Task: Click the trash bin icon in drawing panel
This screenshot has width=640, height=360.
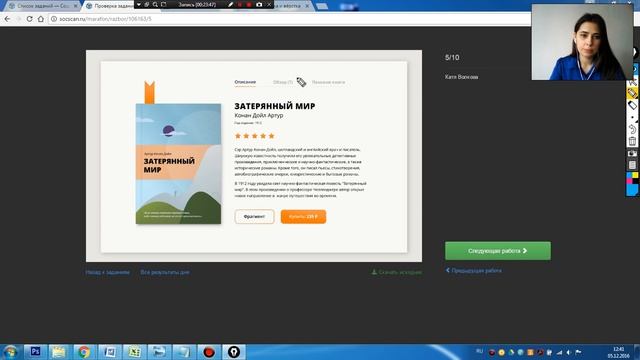Action: (632, 141)
